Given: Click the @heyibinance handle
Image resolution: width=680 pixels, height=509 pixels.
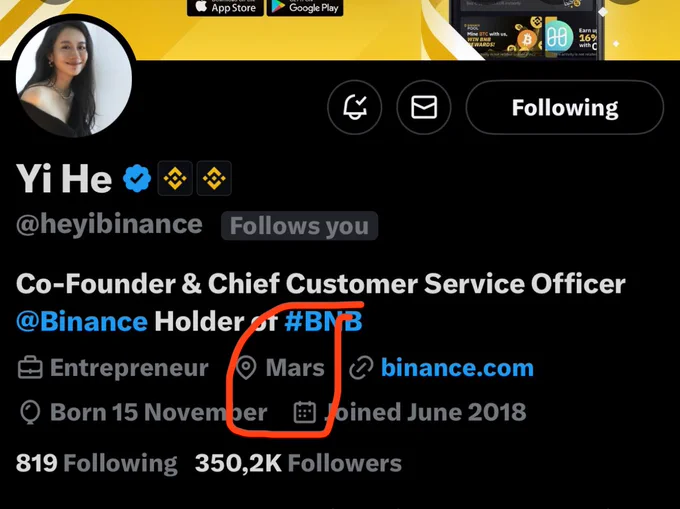Looking at the screenshot, I should pyautogui.click(x=109, y=225).
